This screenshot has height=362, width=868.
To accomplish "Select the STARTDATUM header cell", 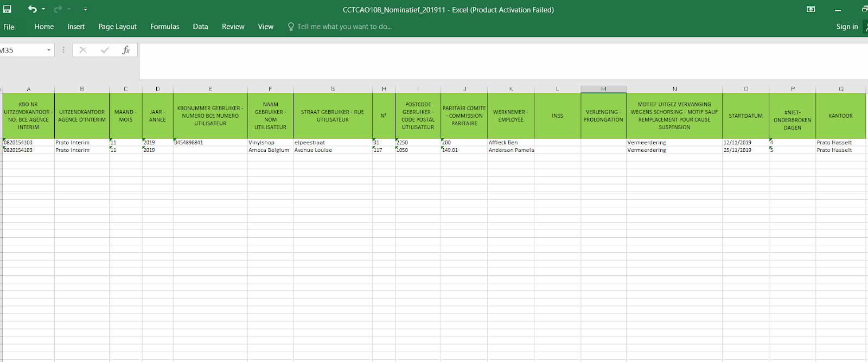I will 745,116.
